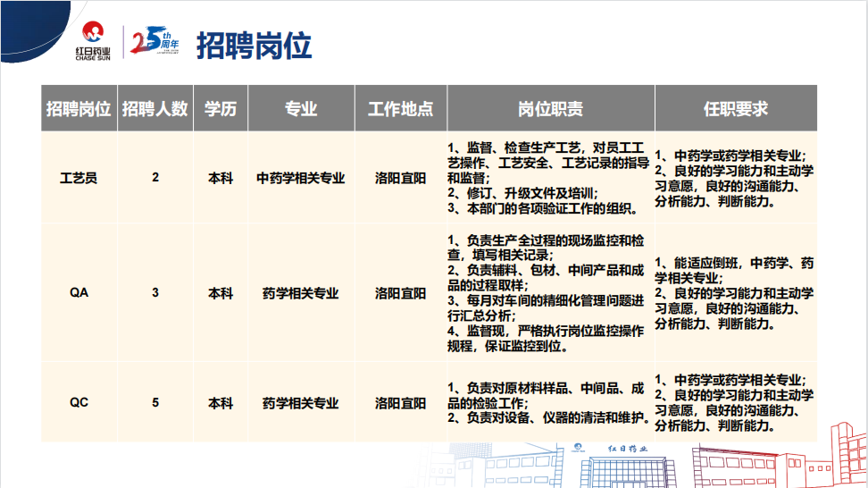
Task: Select the 招聘人数 column header
Action: point(155,109)
